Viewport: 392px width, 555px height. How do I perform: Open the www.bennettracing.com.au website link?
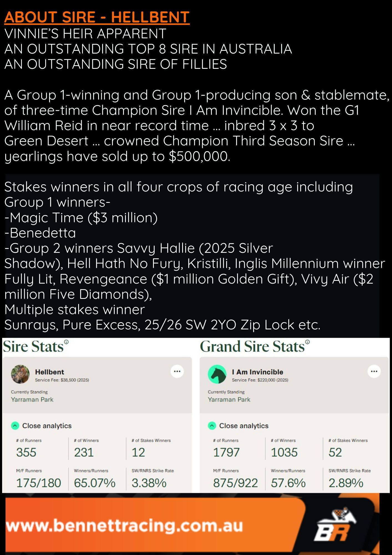[x=124, y=525]
